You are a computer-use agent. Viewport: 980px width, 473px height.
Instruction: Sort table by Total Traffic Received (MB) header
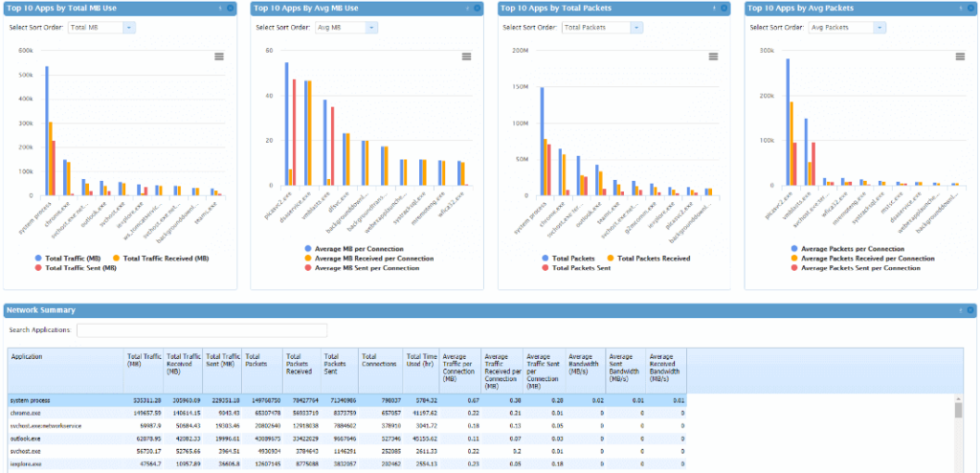(183, 371)
